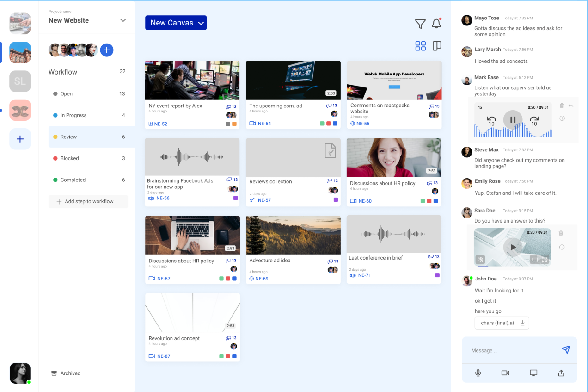
Task: Click the video camera icon beside NE-67
Action: pyautogui.click(x=152, y=279)
